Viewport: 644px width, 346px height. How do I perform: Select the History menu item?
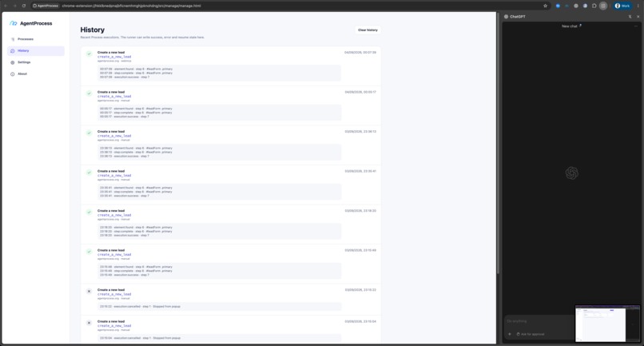[36, 51]
